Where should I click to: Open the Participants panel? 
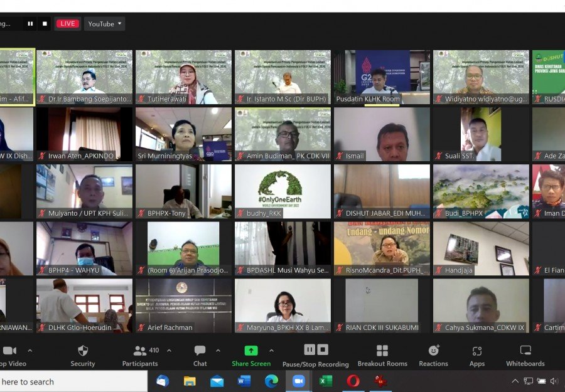(140, 356)
